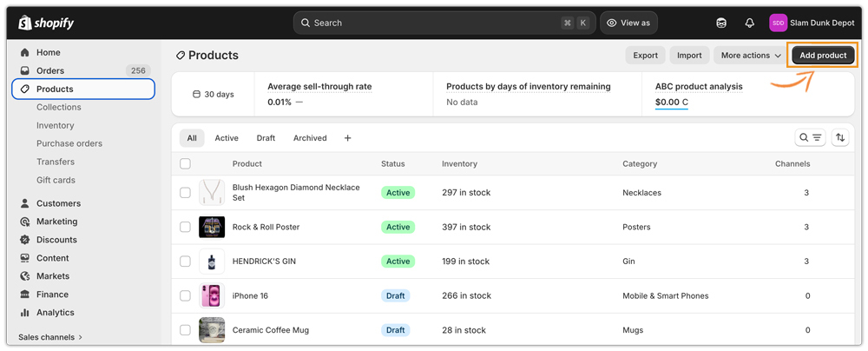This screenshot has height=351, width=868.
Task: Open the Necklace Set product thumbnail
Action: pyautogui.click(x=212, y=192)
